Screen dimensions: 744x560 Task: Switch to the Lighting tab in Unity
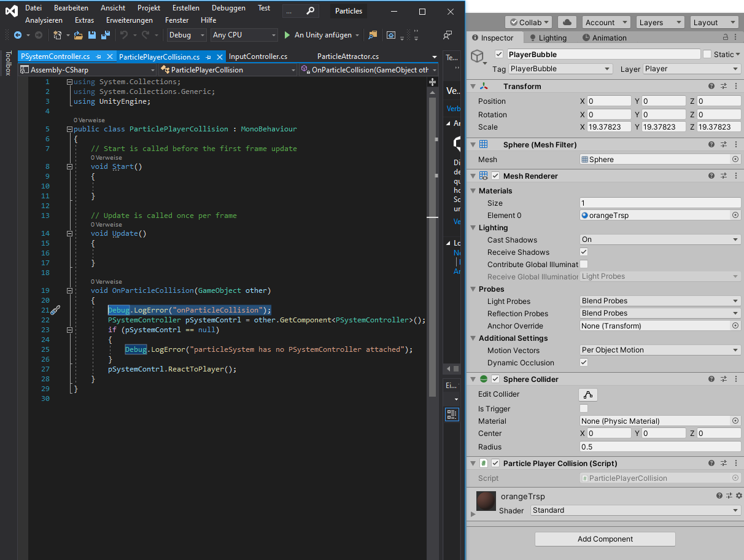[x=548, y=37]
